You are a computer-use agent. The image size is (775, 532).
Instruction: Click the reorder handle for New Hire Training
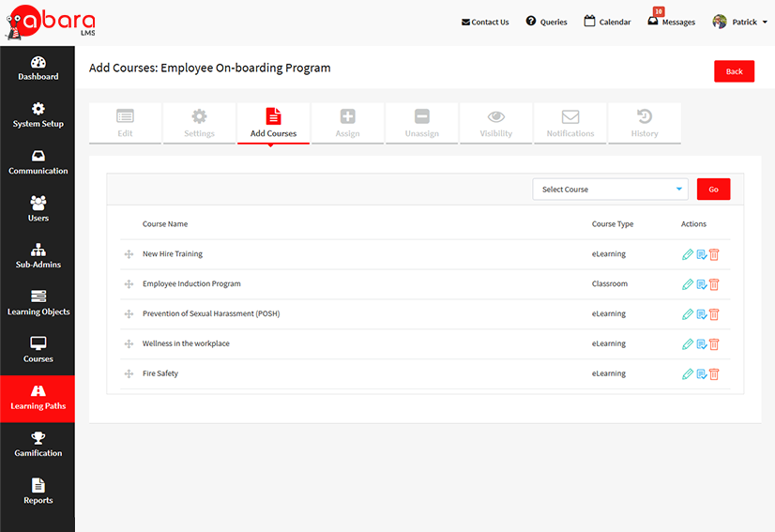[129, 254]
